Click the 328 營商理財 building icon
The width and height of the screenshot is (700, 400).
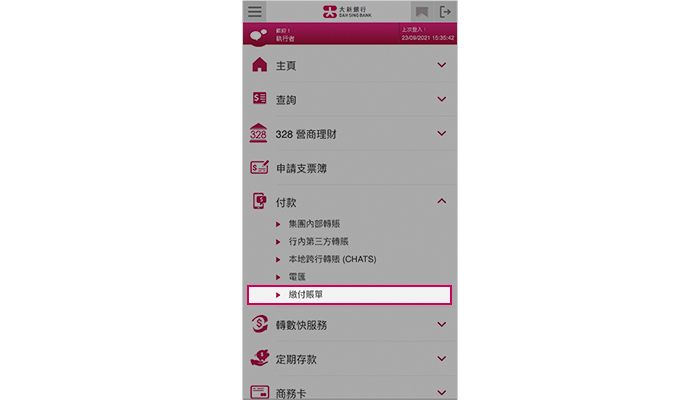[258, 133]
